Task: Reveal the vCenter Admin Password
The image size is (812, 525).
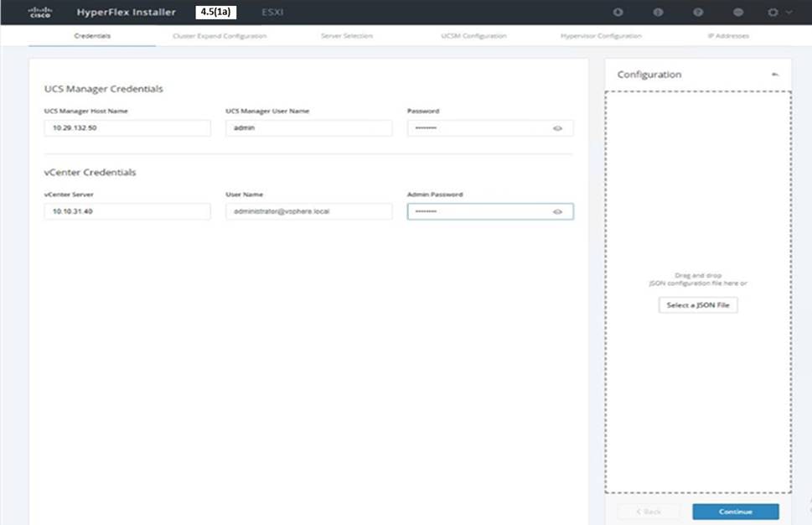Action: point(557,211)
